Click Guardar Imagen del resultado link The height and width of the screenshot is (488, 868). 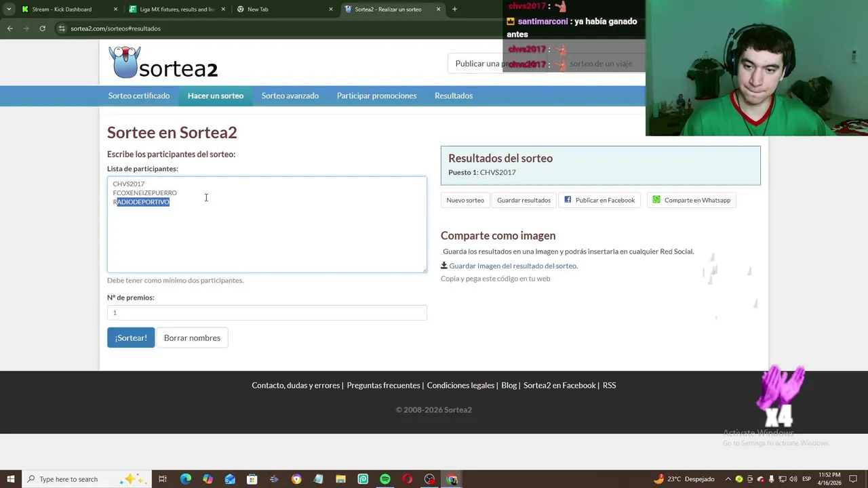click(x=513, y=266)
